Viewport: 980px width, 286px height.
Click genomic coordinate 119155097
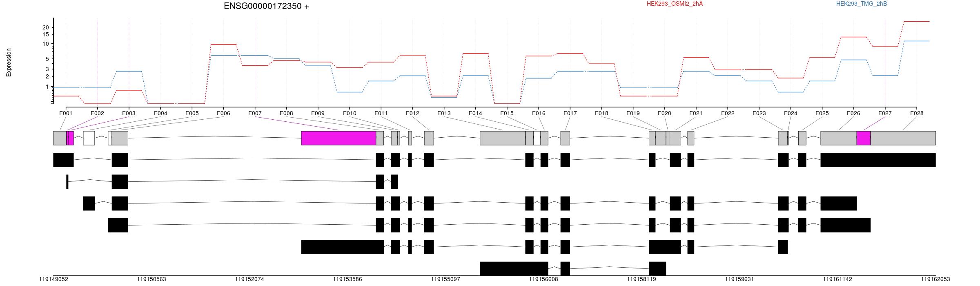point(445,279)
